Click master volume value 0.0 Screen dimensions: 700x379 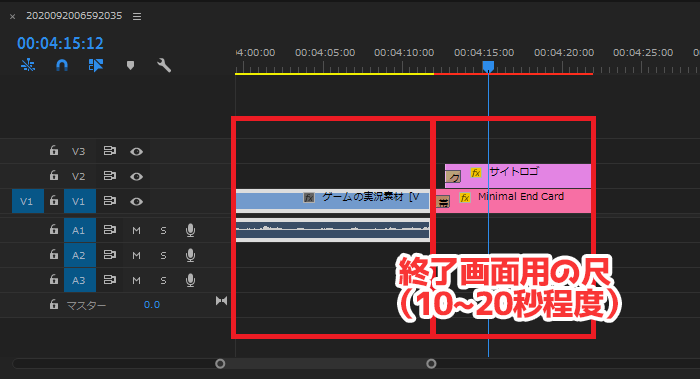tap(152, 304)
